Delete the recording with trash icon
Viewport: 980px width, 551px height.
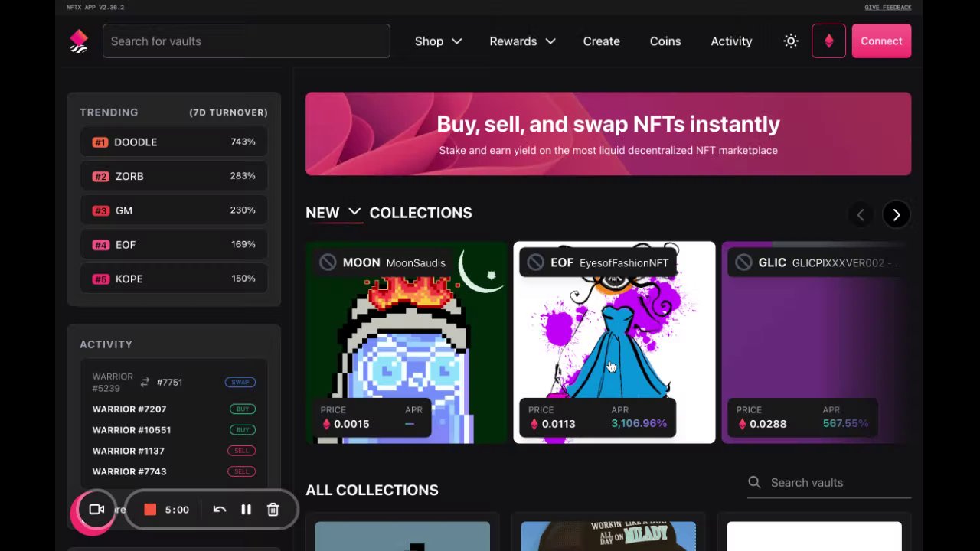[x=273, y=510]
